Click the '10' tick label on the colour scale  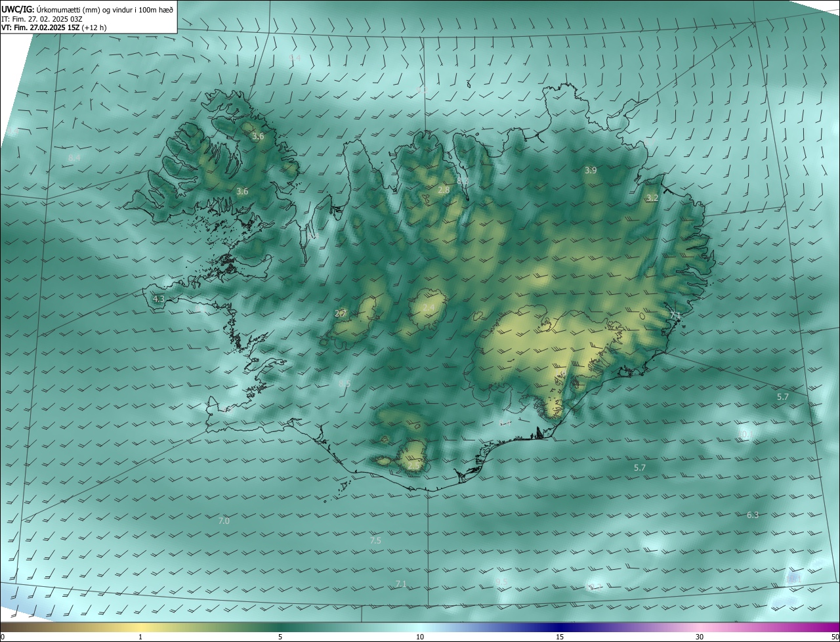click(420, 637)
